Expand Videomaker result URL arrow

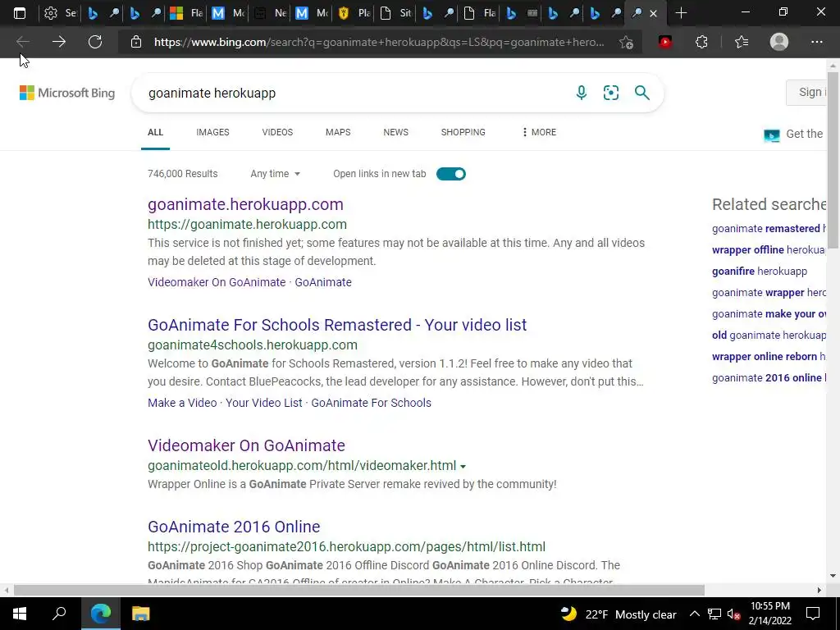click(463, 467)
